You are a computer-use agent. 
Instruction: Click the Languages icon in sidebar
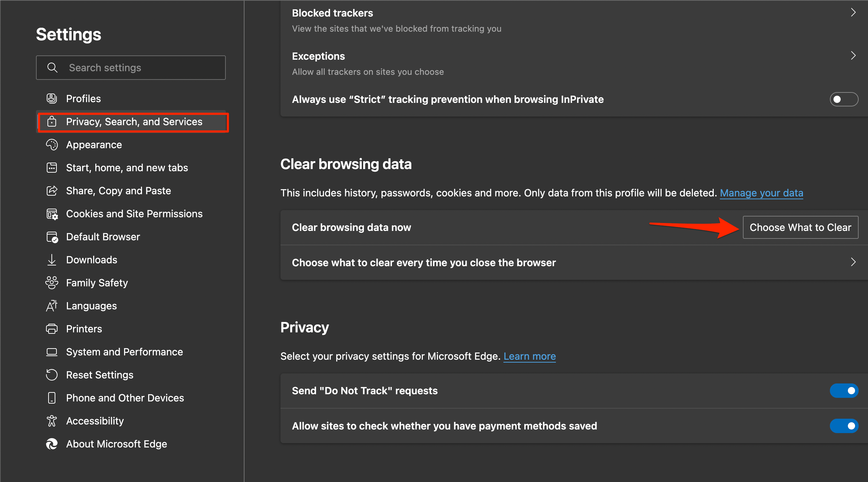coord(52,306)
